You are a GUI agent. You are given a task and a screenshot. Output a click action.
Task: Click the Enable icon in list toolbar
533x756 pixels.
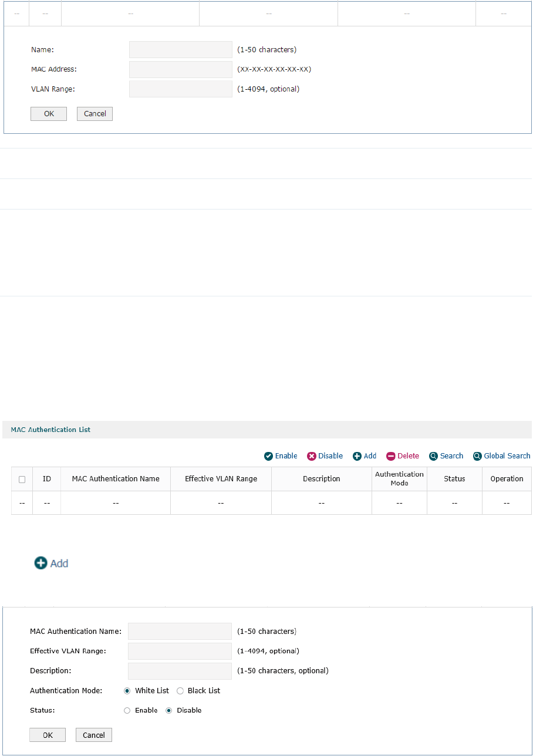click(x=268, y=456)
